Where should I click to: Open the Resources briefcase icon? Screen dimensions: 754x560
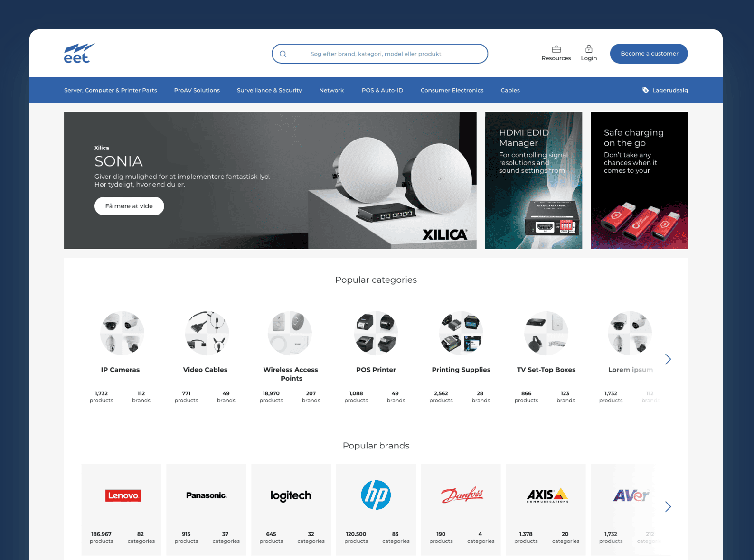[556, 49]
